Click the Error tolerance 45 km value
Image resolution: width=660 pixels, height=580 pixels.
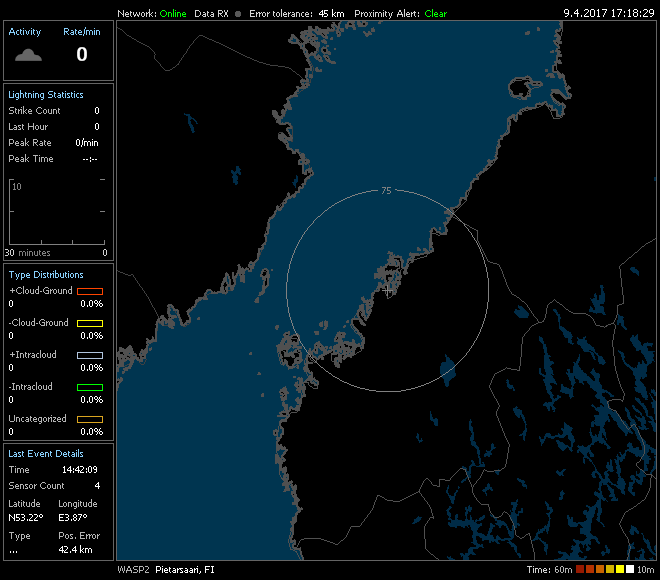(332, 14)
